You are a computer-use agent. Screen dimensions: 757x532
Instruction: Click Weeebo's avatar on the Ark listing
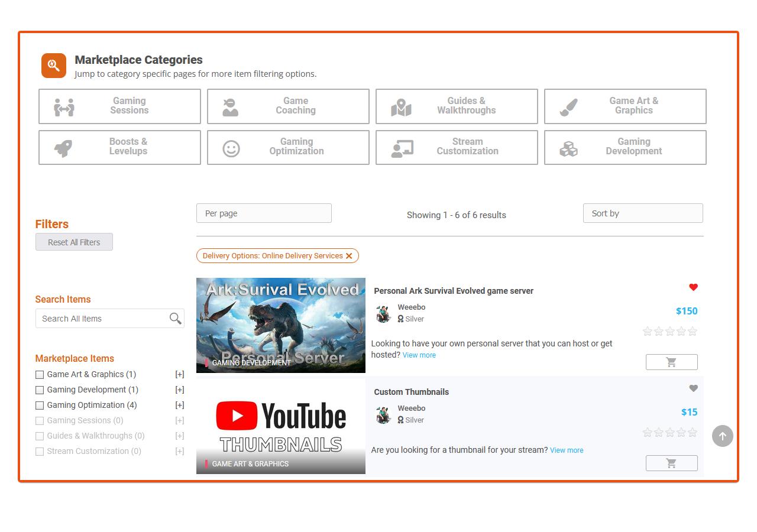click(384, 313)
